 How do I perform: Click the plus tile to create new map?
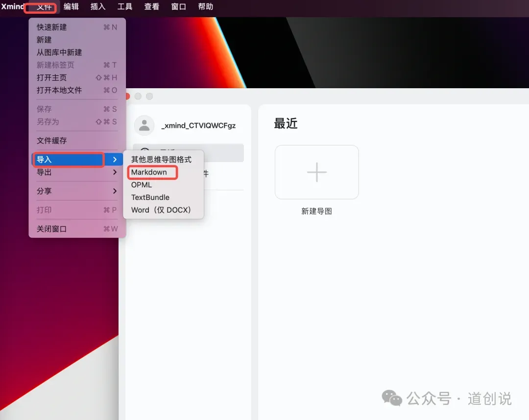click(x=317, y=172)
